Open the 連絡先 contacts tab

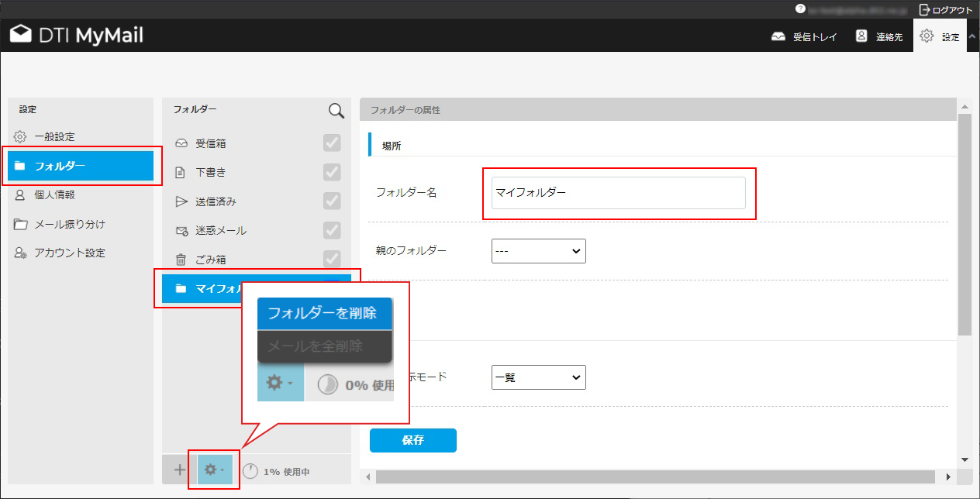click(879, 36)
